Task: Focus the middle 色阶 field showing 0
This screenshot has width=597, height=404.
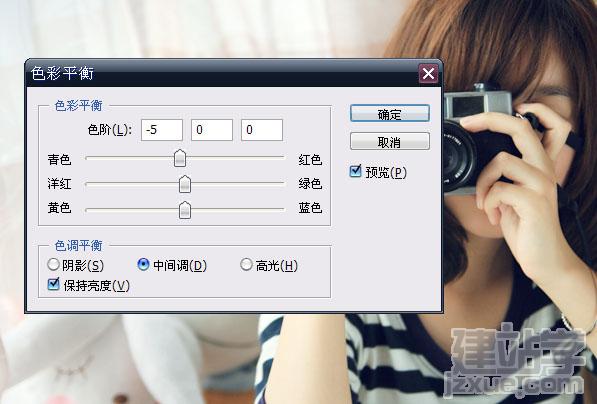Action: tap(212, 130)
